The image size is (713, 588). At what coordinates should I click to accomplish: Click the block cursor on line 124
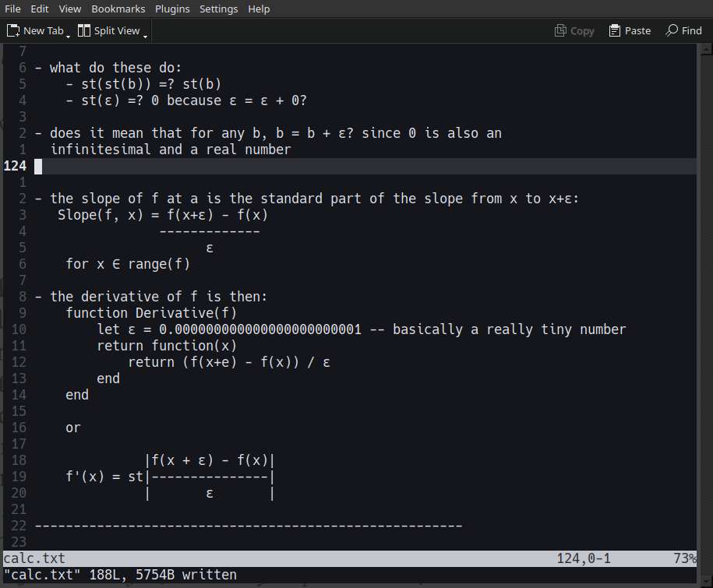(x=38, y=167)
